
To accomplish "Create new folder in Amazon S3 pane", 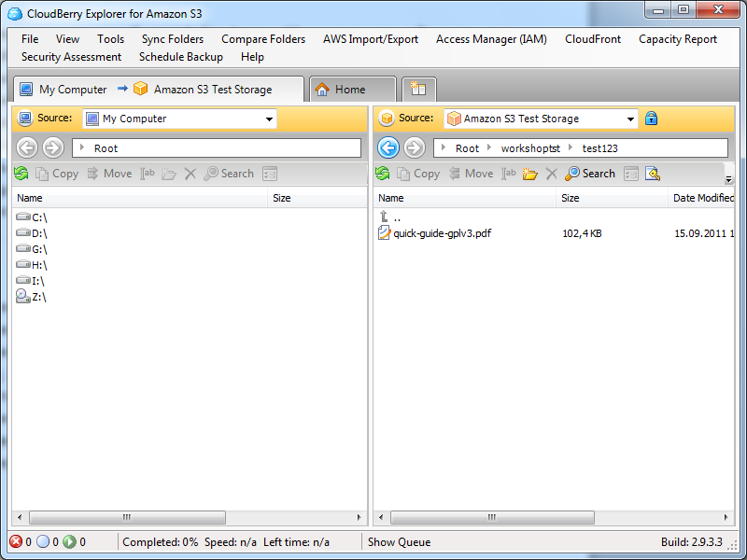I will click(x=529, y=174).
